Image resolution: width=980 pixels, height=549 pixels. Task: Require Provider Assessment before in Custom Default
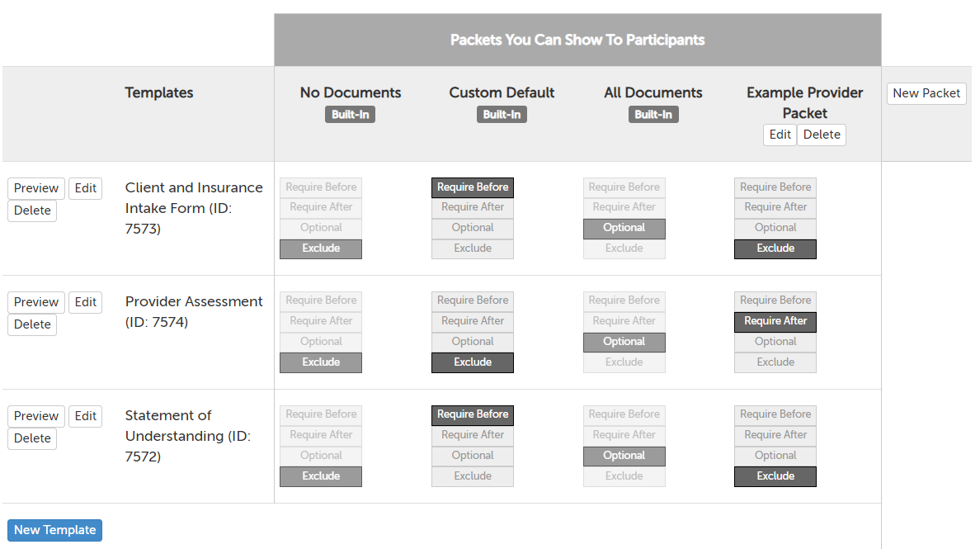(x=472, y=300)
